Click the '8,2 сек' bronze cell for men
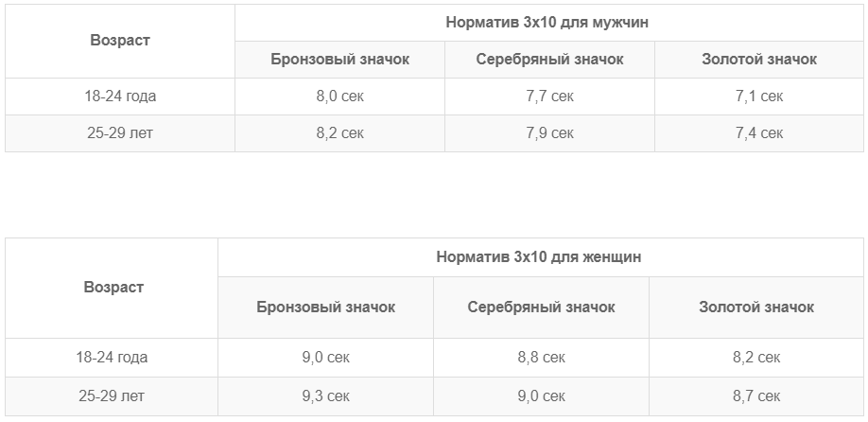The image size is (868, 422). pyautogui.click(x=339, y=133)
